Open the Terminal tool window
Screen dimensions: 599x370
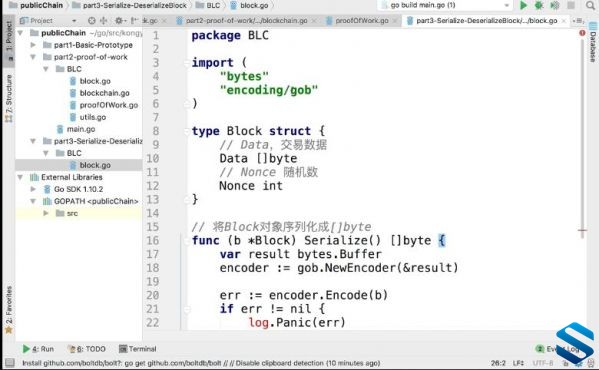138,349
